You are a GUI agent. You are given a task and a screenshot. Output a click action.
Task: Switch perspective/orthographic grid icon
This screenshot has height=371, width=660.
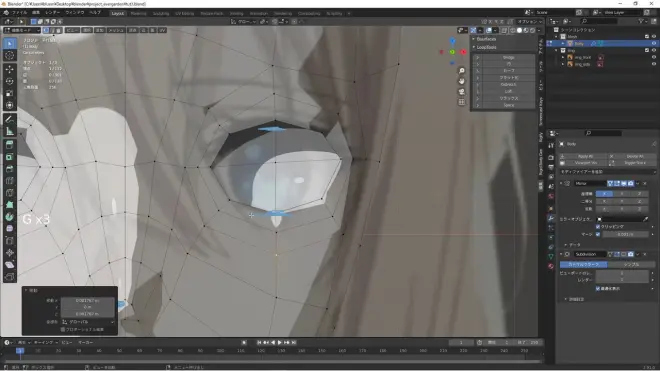point(462,102)
